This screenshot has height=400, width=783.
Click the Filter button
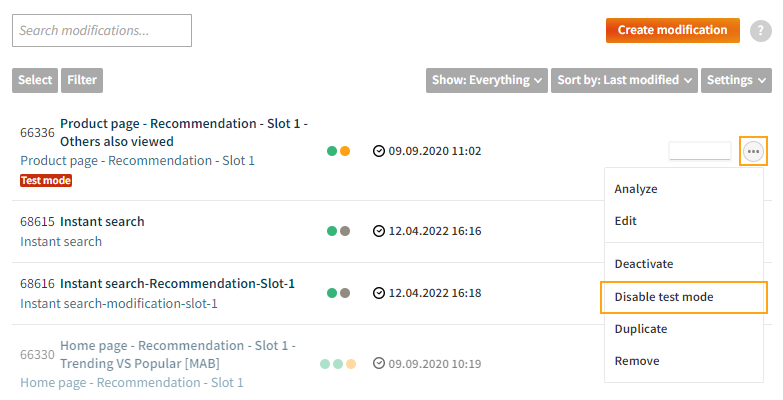(x=82, y=80)
